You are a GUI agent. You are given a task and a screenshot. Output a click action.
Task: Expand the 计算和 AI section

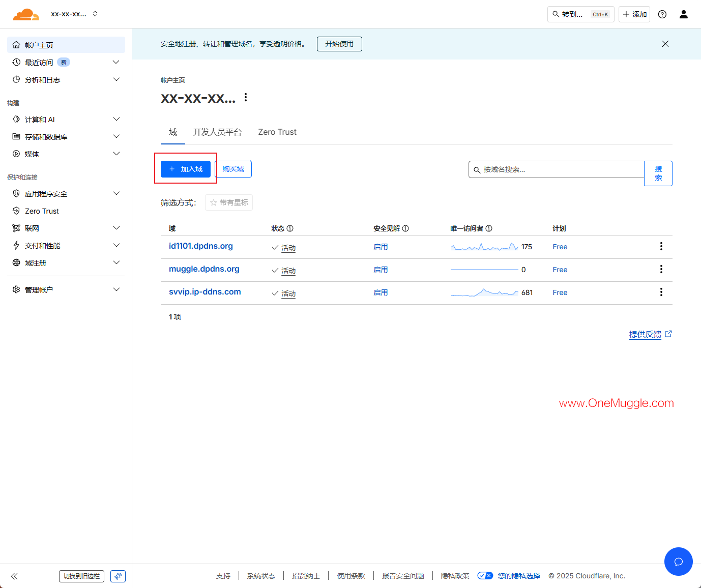pyautogui.click(x=116, y=119)
